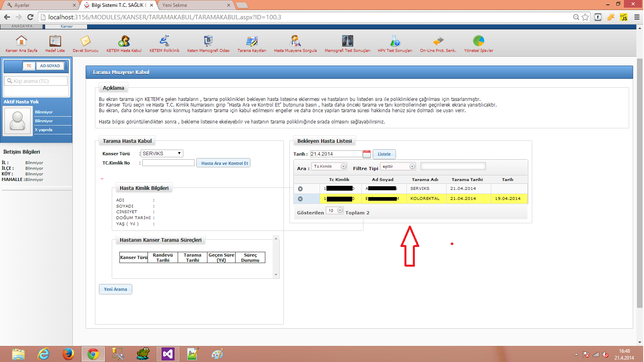
Task: Open File Explorer from taskbar
Action: tap(18, 354)
